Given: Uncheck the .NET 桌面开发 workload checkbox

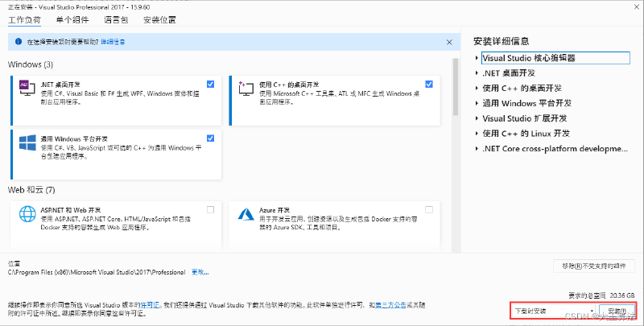Looking at the screenshot, I should coord(210,85).
